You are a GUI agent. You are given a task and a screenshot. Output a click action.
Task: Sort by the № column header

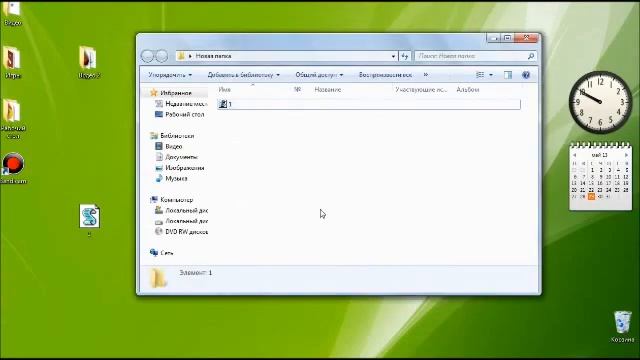click(x=297, y=89)
